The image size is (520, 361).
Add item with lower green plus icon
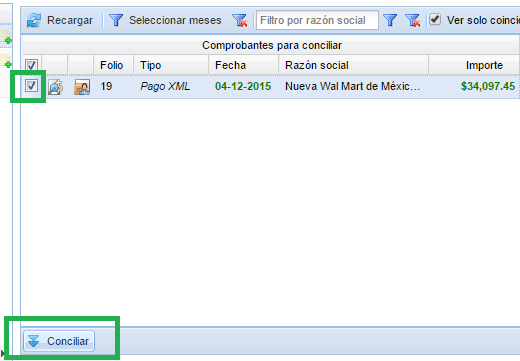tap(8, 64)
